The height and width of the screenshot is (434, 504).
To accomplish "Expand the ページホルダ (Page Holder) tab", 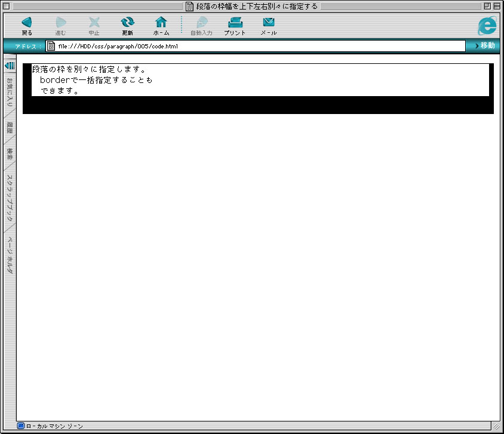I will 10,255.
